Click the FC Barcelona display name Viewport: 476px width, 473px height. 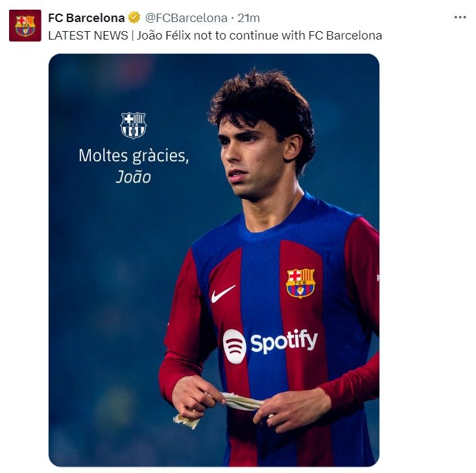[x=86, y=17]
